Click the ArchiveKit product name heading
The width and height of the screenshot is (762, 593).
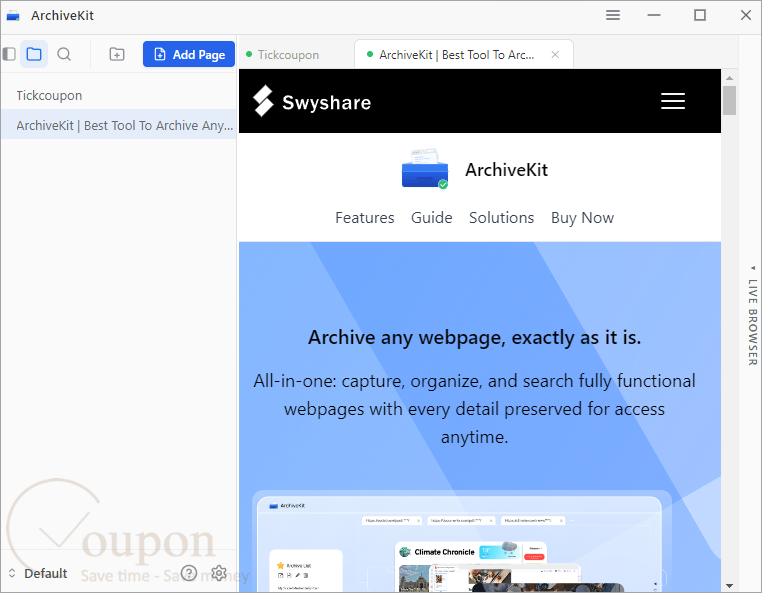pos(506,170)
